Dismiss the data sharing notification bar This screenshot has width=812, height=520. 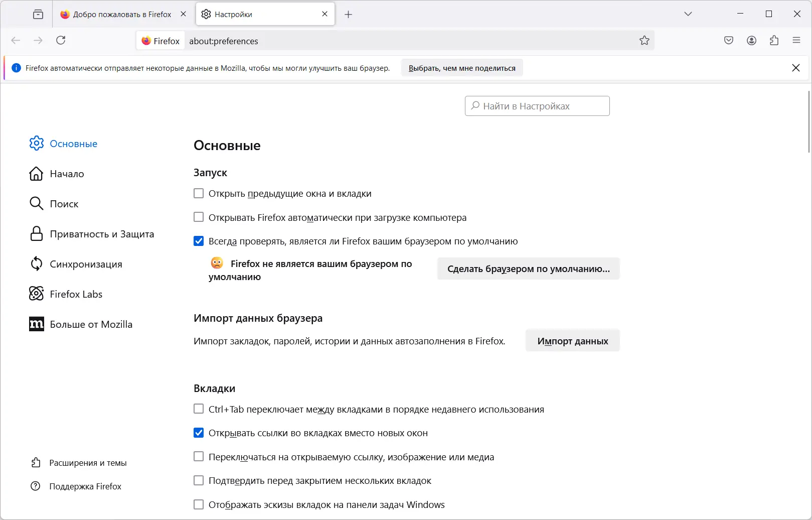point(796,68)
